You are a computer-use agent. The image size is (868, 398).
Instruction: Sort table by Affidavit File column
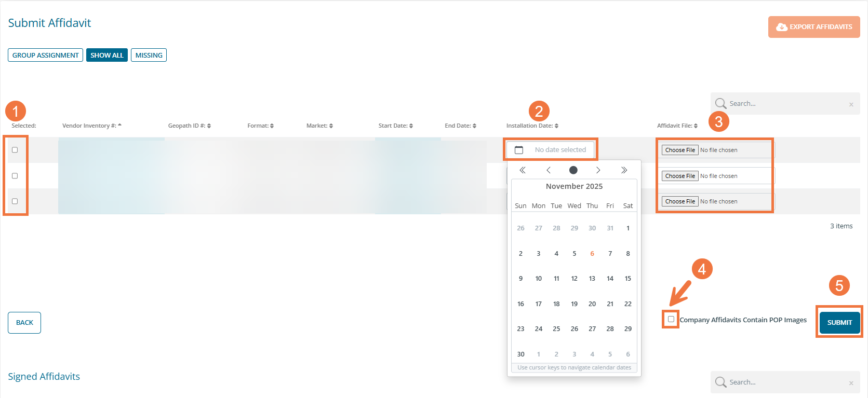coord(677,126)
